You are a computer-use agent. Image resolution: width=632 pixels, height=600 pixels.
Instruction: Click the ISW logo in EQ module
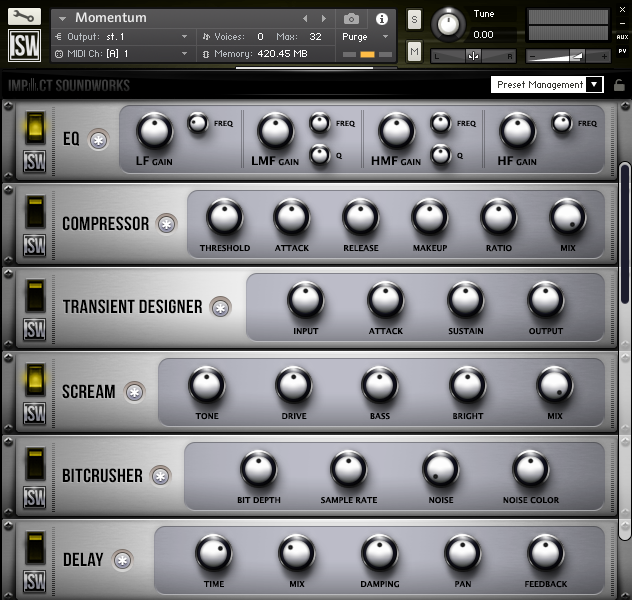pyautogui.click(x=34, y=161)
